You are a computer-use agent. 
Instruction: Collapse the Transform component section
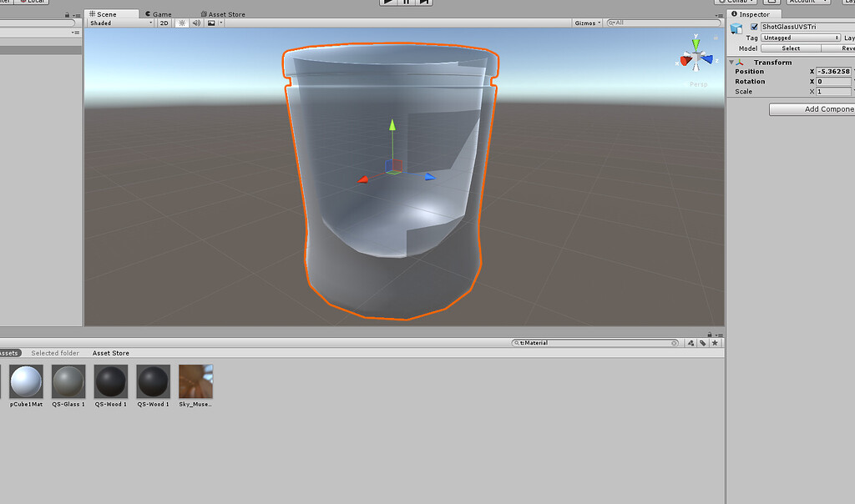tap(732, 61)
